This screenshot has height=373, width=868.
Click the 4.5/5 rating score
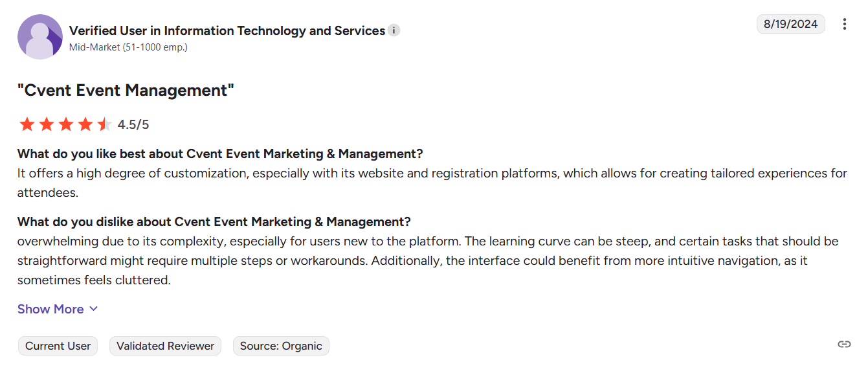pyautogui.click(x=133, y=124)
